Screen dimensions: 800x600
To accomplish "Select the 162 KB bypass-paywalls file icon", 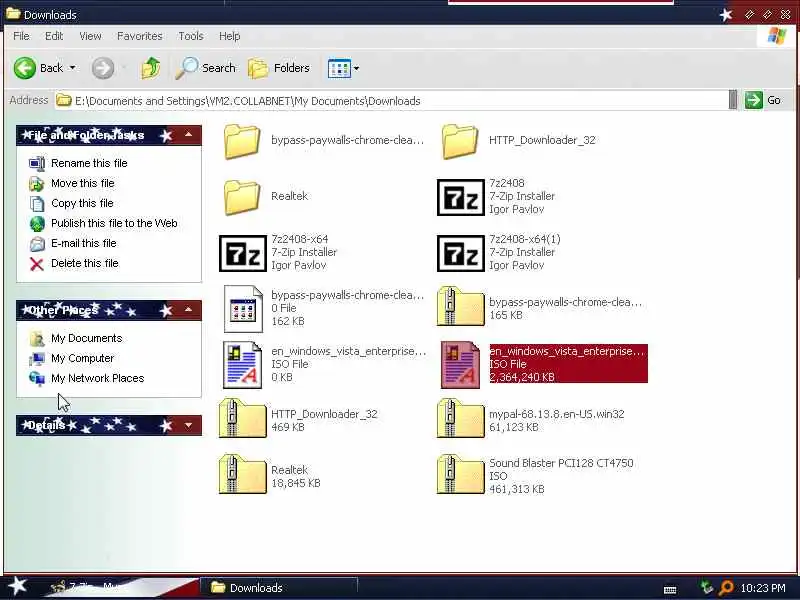I will point(243,309).
